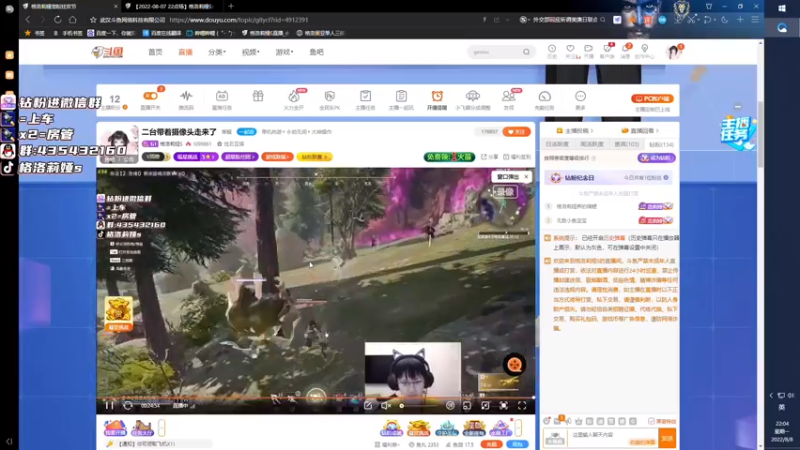
Task: Click the orange recharge button below the video
Action: [492, 444]
